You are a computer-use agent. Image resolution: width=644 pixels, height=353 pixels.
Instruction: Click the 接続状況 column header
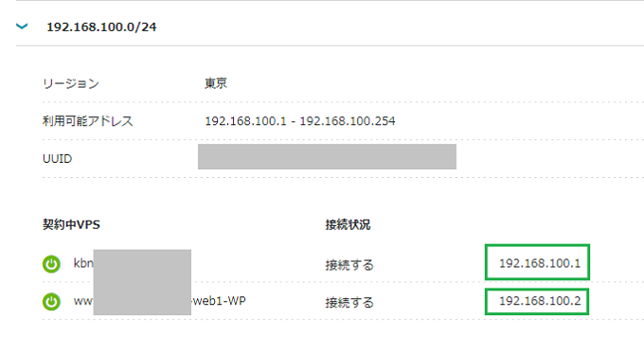click(x=348, y=225)
